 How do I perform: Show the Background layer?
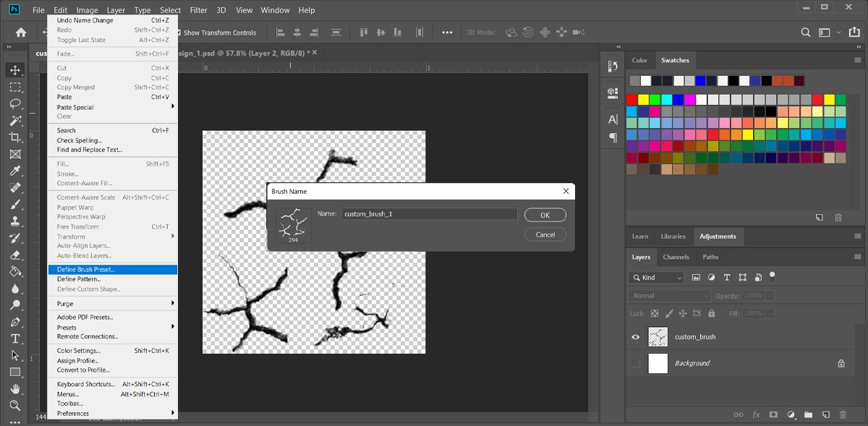pos(636,363)
